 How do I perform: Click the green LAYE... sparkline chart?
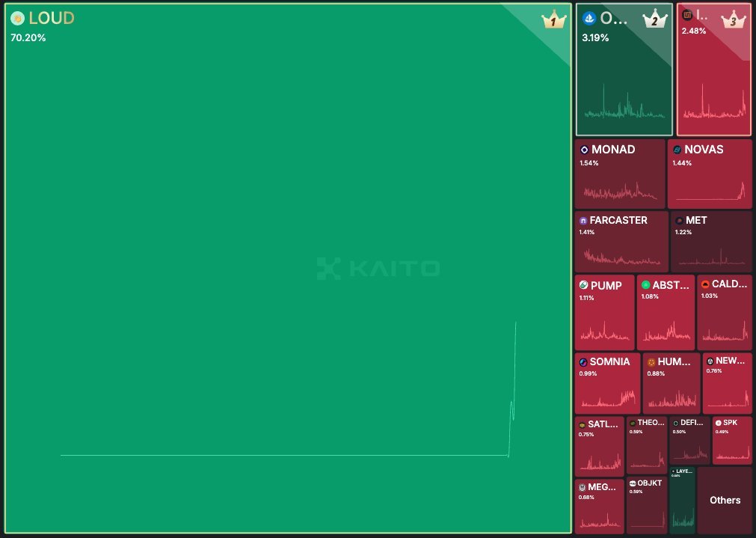pyautogui.click(x=683, y=517)
